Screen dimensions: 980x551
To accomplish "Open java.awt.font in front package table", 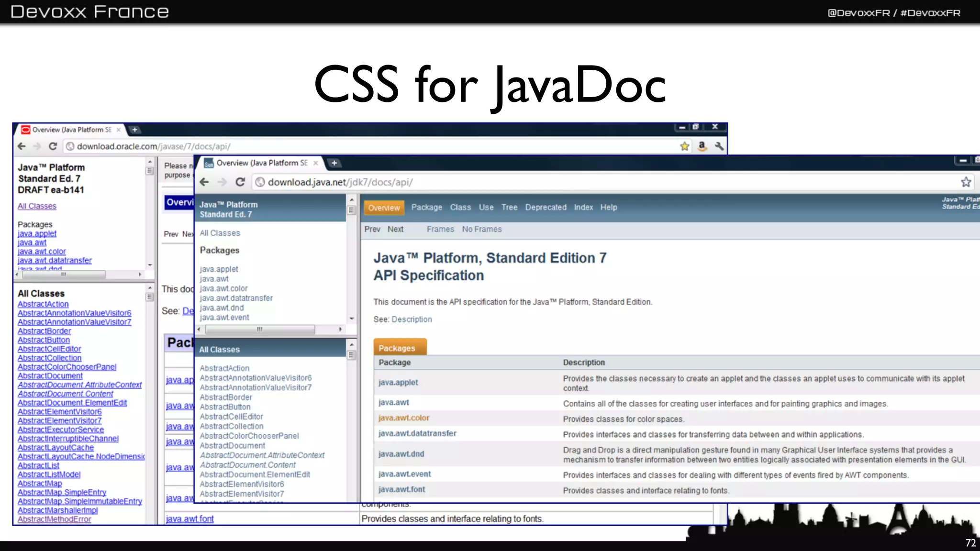I will [x=401, y=489].
